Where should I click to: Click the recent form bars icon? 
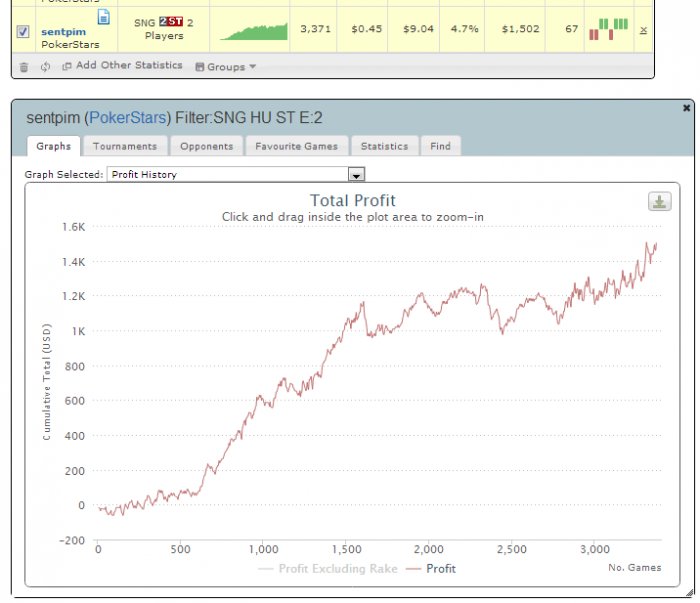click(x=608, y=29)
